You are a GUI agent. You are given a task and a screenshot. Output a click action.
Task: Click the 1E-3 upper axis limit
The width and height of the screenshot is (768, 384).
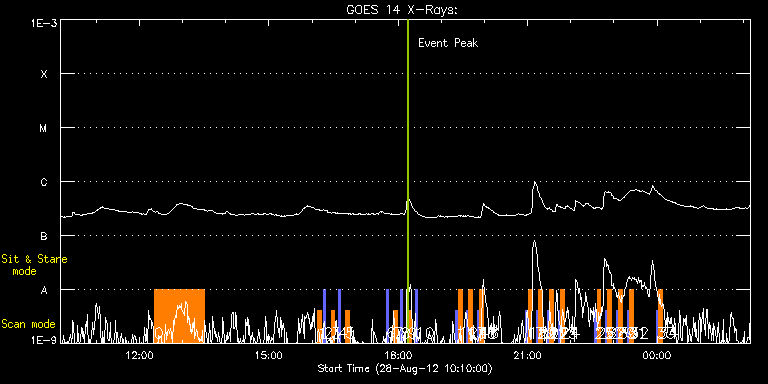click(x=43, y=23)
